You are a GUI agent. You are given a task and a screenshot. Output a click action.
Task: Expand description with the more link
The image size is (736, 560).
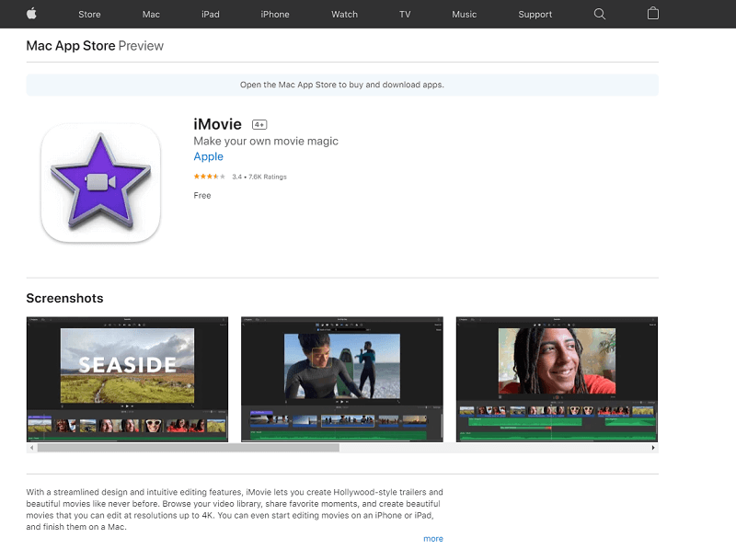click(x=432, y=539)
